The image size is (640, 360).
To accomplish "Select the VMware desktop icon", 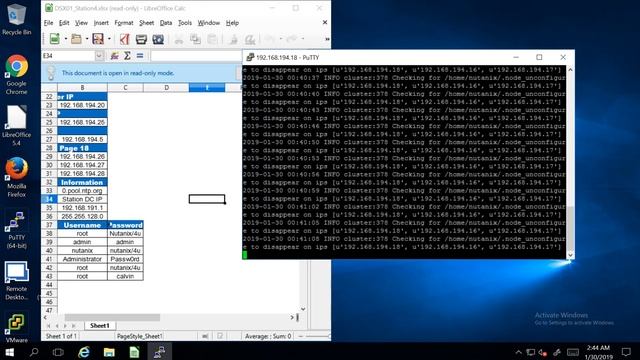I will tap(17, 327).
